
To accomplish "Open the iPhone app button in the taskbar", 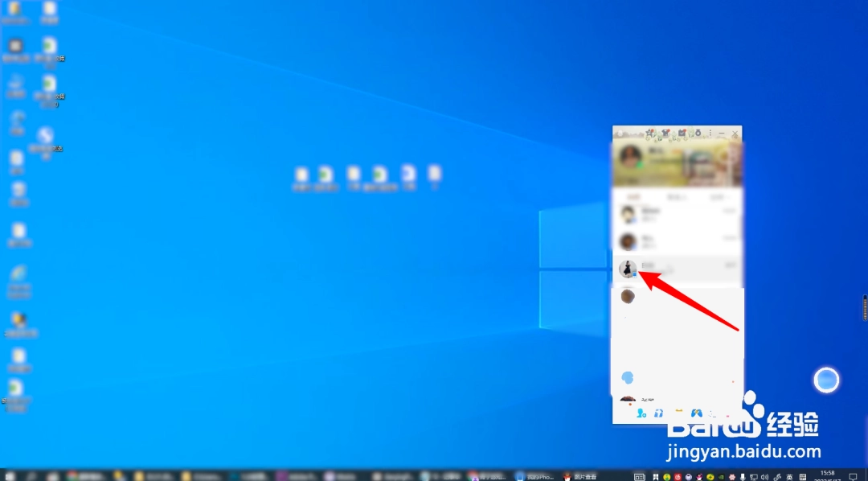I will click(x=534, y=476).
